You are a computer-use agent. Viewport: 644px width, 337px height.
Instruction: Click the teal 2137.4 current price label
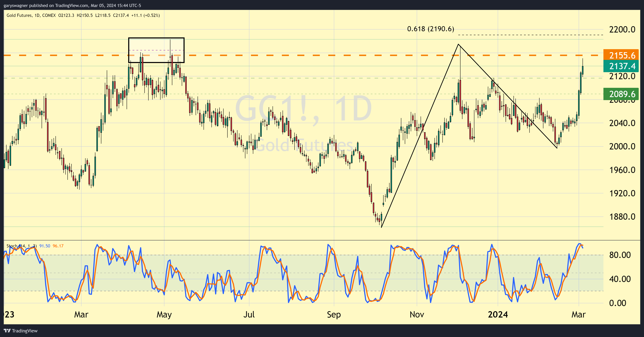pos(621,66)
